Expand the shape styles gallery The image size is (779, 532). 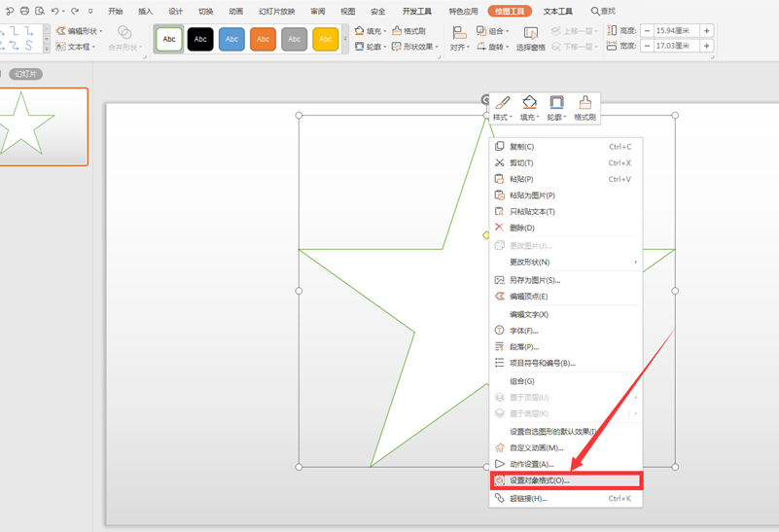click(x=345, y=39)
